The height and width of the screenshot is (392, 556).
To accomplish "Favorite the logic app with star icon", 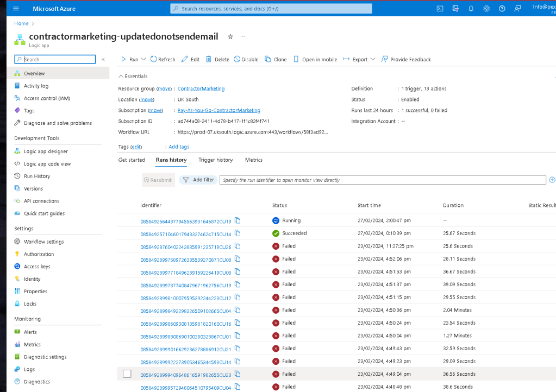I will coord(230,36).
